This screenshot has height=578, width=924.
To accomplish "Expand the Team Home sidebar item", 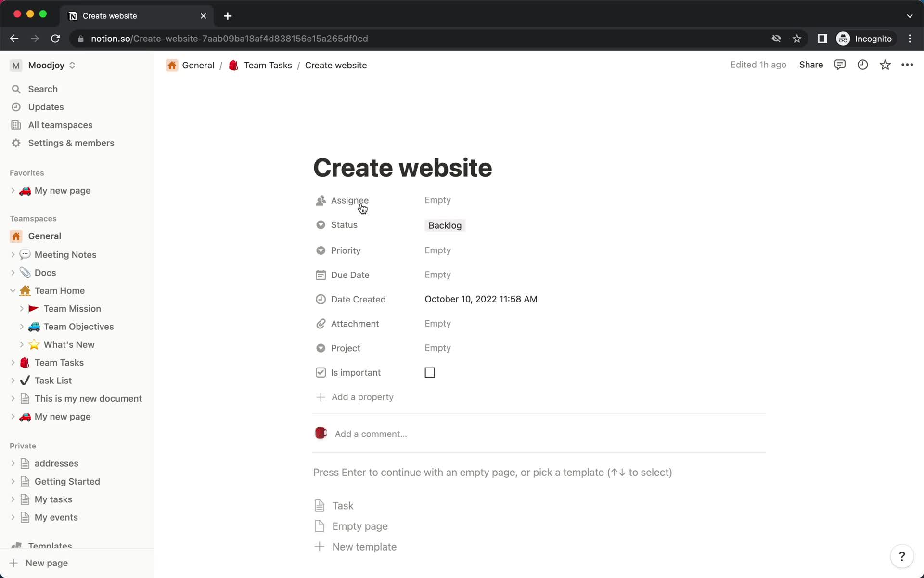I will [13, 290].
